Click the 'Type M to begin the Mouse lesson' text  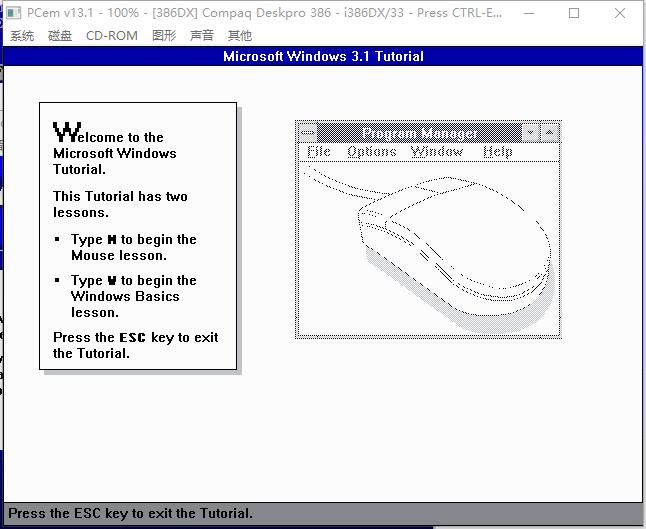pyautogui.click(x=133, y=247)
